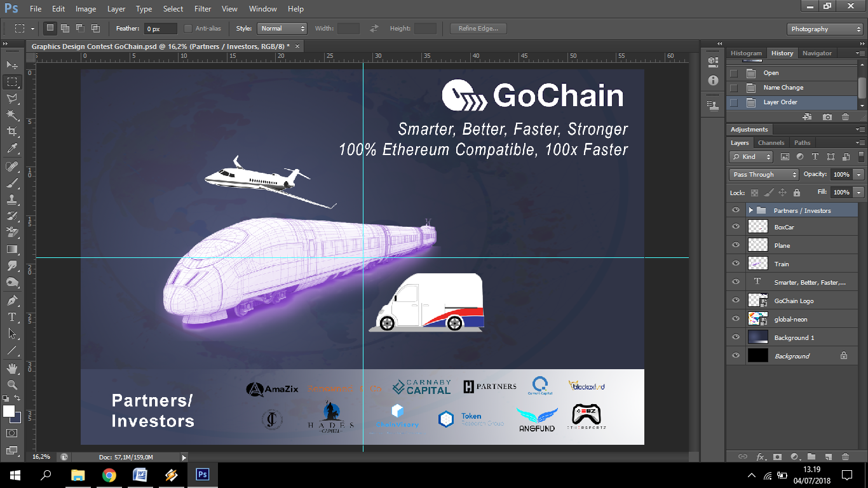Screen dimensions: 868x488
Task: Open the History panel flyout menu
Action: tap(859, 53)
